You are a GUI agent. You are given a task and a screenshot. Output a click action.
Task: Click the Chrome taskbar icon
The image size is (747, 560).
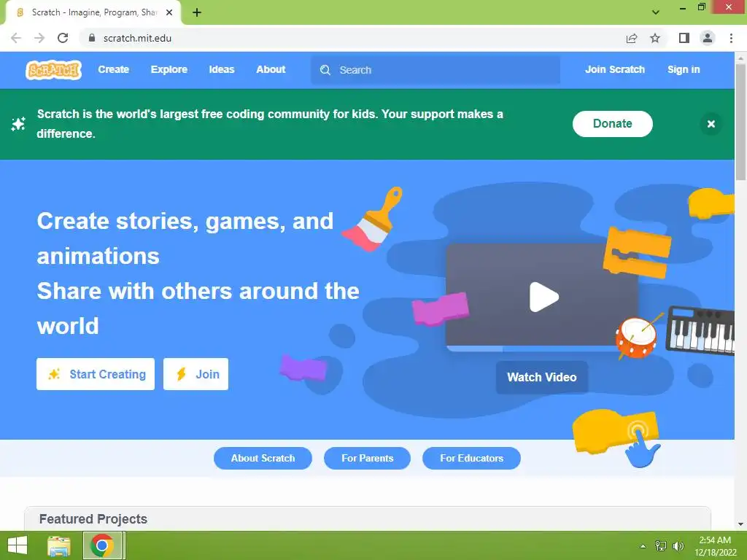click(x=102, y=545)
